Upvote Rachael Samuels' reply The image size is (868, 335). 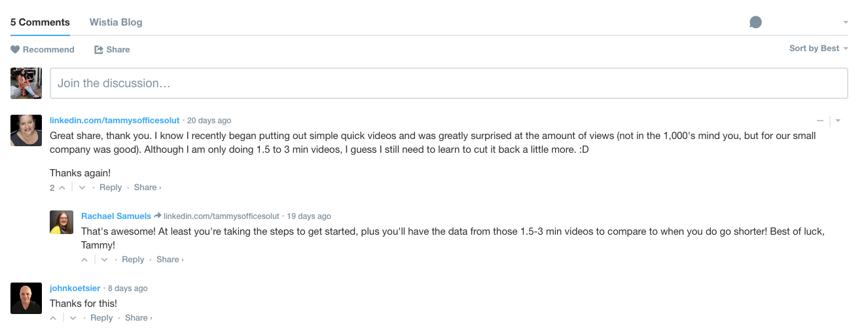pyautogui.click(x=84, y=260)
